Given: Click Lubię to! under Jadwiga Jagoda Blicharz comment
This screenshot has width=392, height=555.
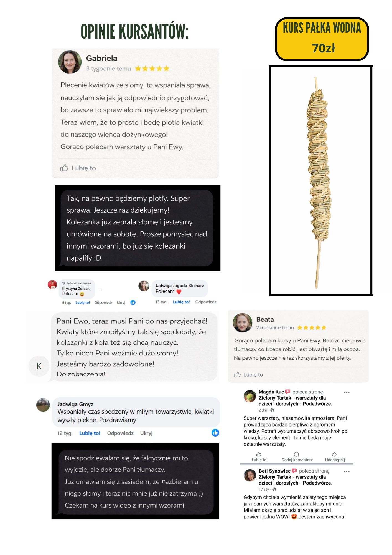Looking at the screenshot, I should coord(181,302).
